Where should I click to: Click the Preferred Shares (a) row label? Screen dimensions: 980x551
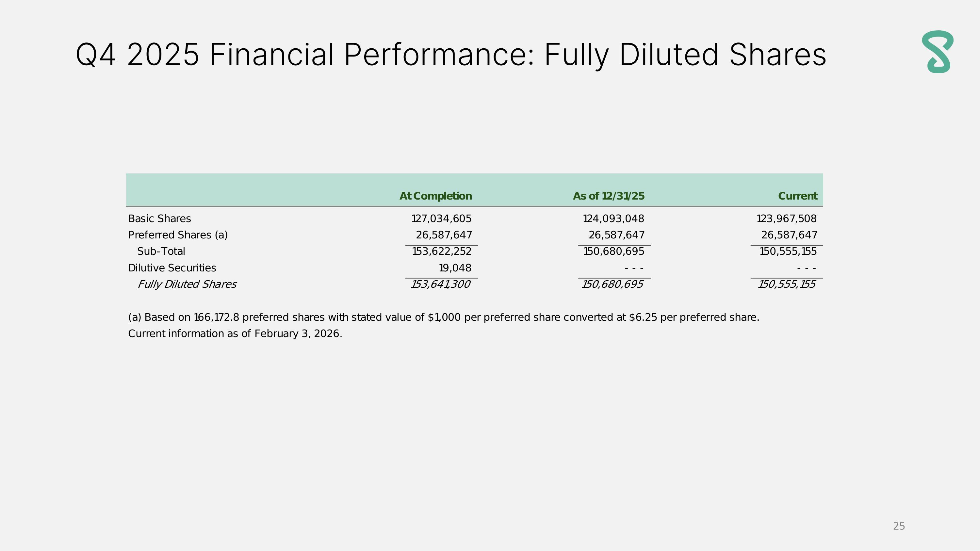(178, 235)
